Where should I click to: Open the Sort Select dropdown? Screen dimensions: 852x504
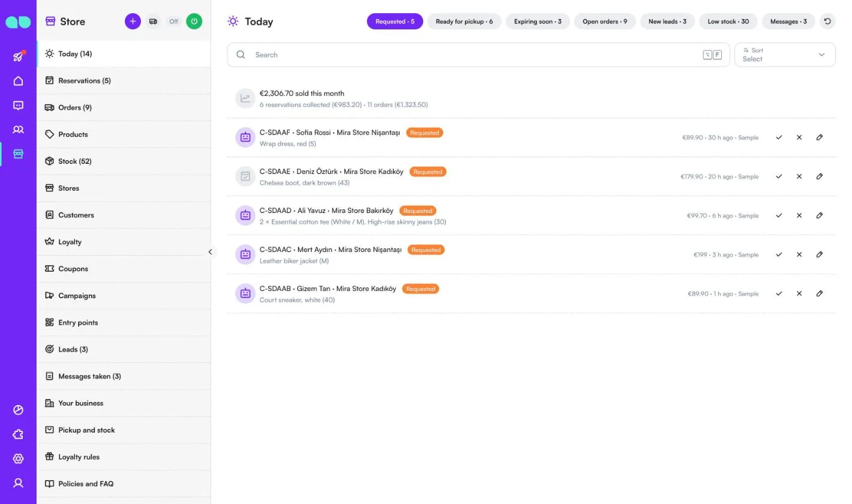click(785, 55)
